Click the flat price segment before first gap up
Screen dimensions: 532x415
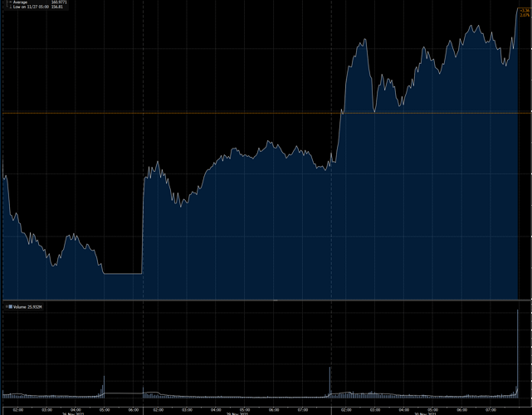122,273
